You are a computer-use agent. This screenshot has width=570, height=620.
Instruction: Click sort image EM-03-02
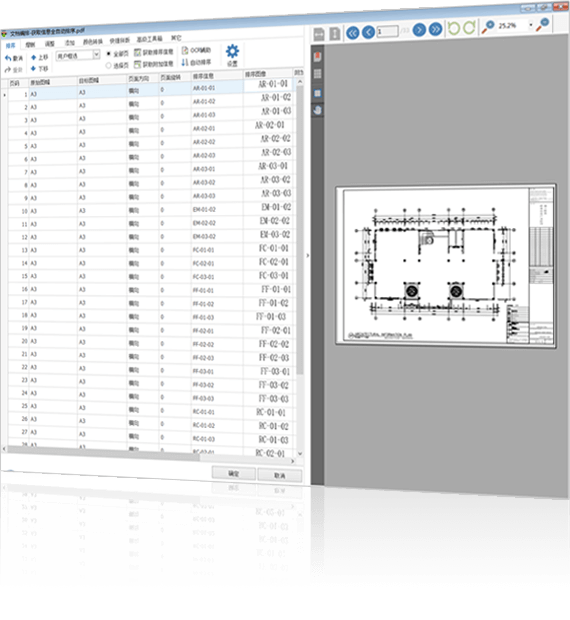tap(275, 234)
